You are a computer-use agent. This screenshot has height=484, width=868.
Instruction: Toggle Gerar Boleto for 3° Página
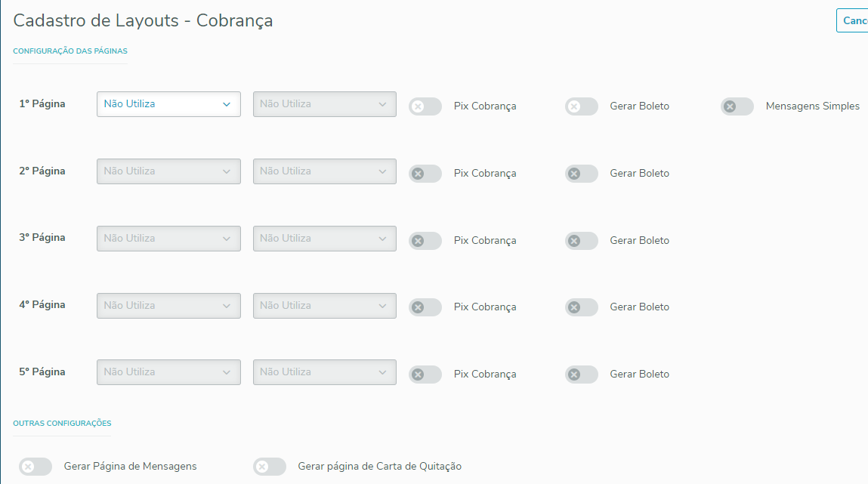tap(581, 241)
